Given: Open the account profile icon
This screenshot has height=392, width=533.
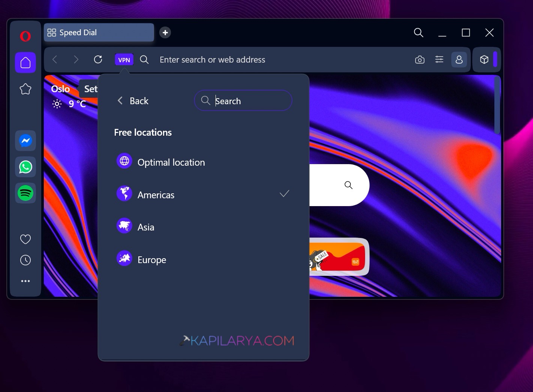Looking at the screenshot, I should point(459,60).
